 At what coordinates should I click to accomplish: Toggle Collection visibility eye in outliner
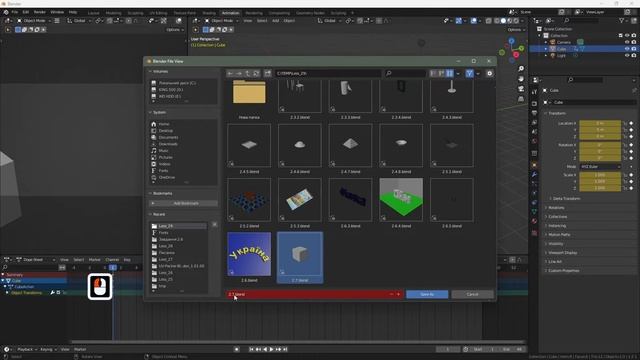[x=627, y=36]
